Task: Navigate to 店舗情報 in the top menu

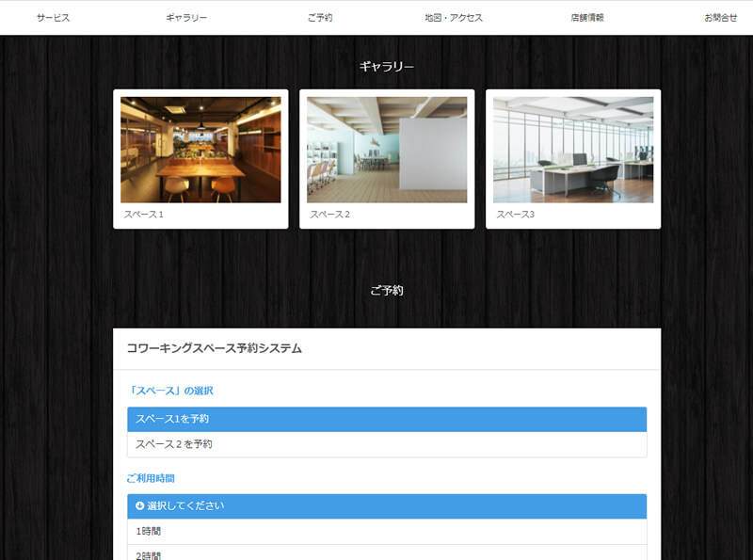Action: [x=587, y=18]
